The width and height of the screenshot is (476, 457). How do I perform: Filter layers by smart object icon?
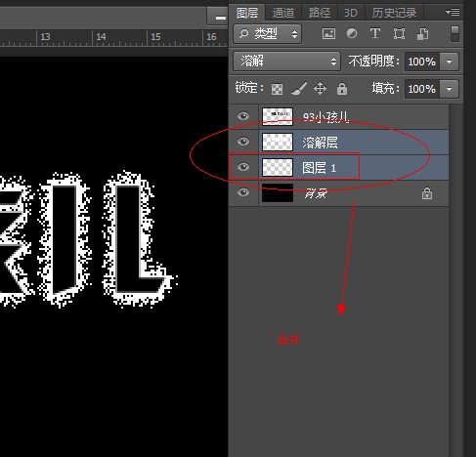click(x=422, y=34)
